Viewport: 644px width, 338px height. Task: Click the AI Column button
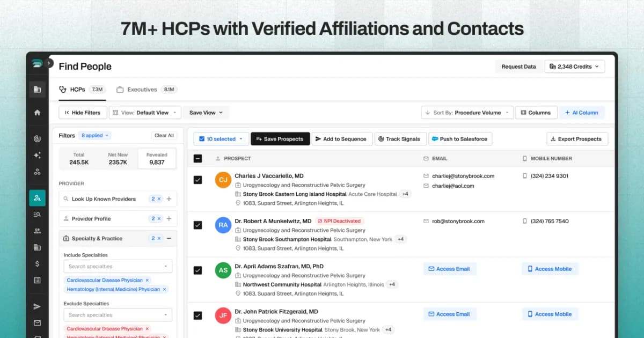[x=582, y=113]
